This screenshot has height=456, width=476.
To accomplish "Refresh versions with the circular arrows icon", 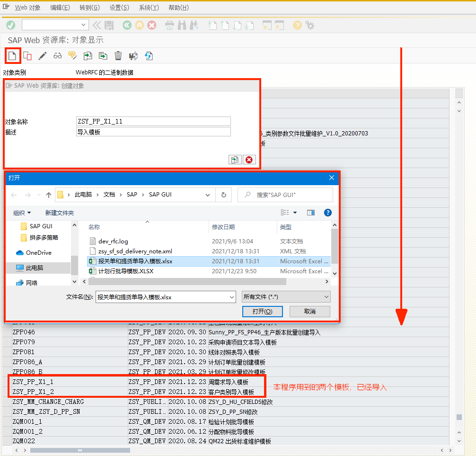I will click(x=148, y=56).
